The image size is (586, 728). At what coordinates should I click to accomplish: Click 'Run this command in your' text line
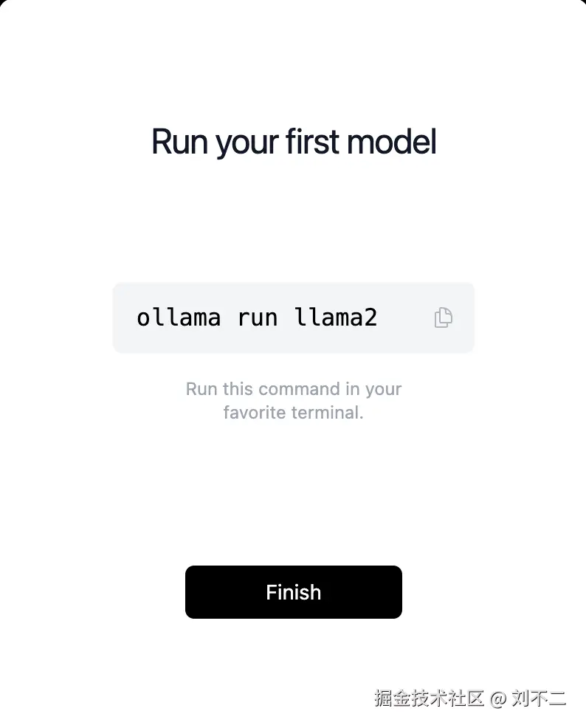pyautogui.click(x=293, y=389)
